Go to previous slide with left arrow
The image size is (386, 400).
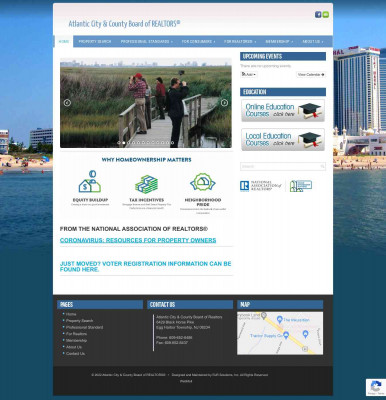(67, 103)
